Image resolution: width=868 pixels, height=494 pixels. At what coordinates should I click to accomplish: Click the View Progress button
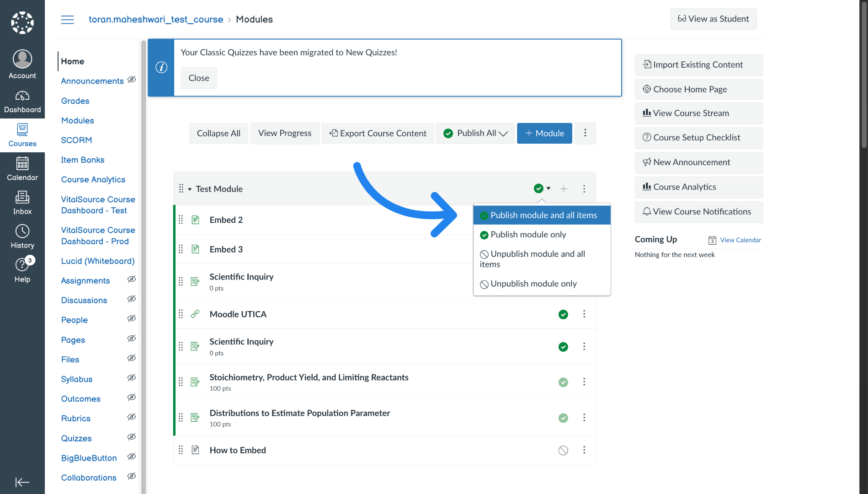point(285,133)
